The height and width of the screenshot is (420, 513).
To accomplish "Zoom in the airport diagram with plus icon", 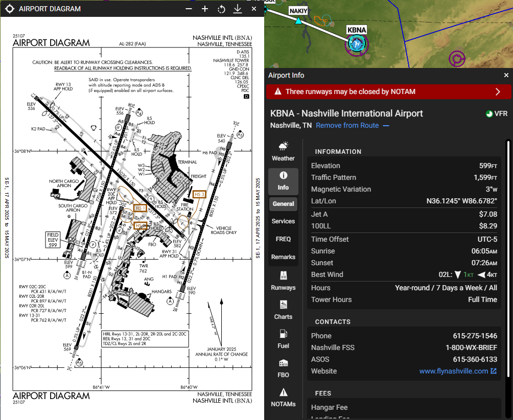I will tap(205, 9).
